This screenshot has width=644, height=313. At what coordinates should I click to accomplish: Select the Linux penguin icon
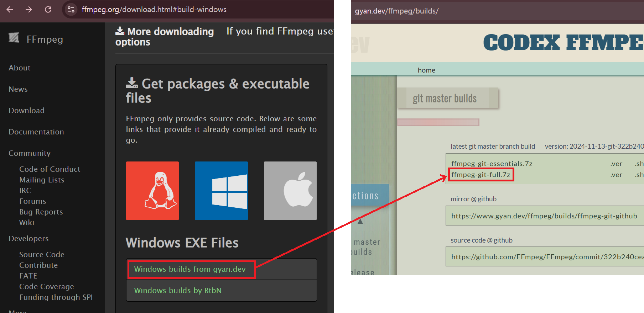pyautogui.click(x=152, y=191)
